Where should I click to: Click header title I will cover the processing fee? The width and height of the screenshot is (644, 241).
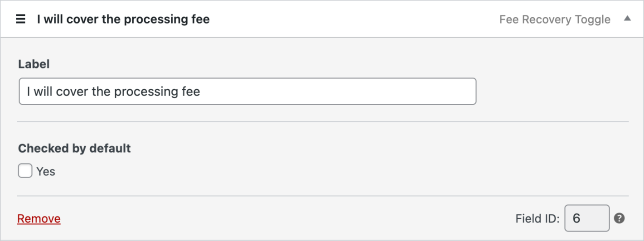click(123, 19)
